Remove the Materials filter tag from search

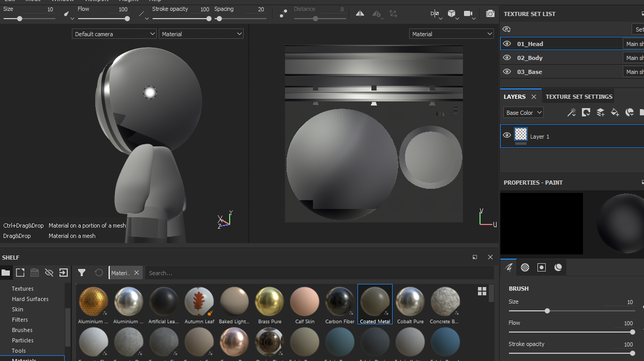point(137,273)
